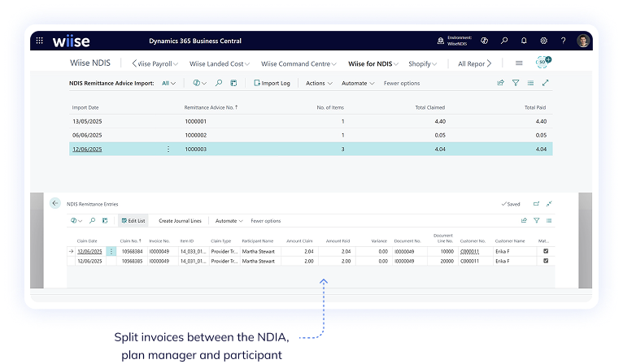Open user profile avatar
This screenshot has width=623, height=364.
[x=583, y=41]
